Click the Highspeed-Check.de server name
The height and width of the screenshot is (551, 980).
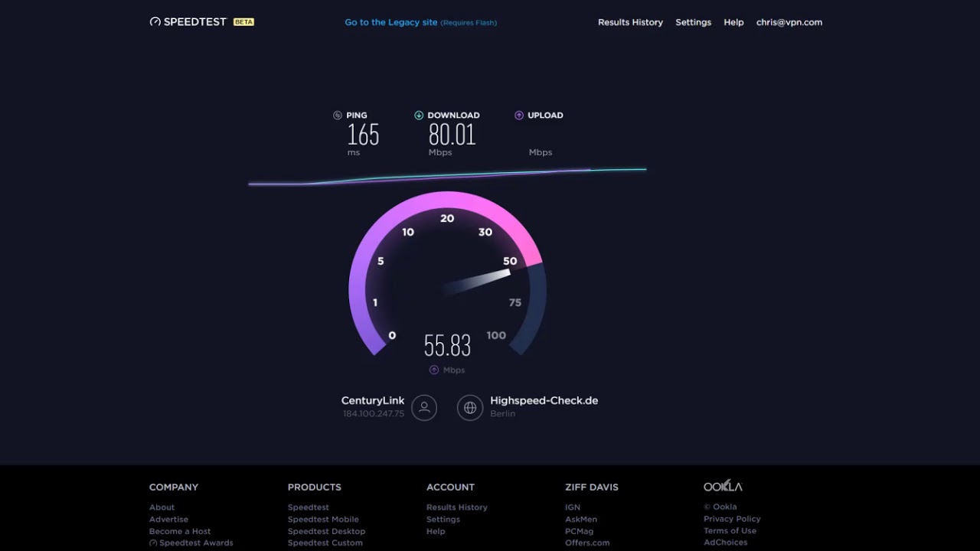(x=544, y=400)
